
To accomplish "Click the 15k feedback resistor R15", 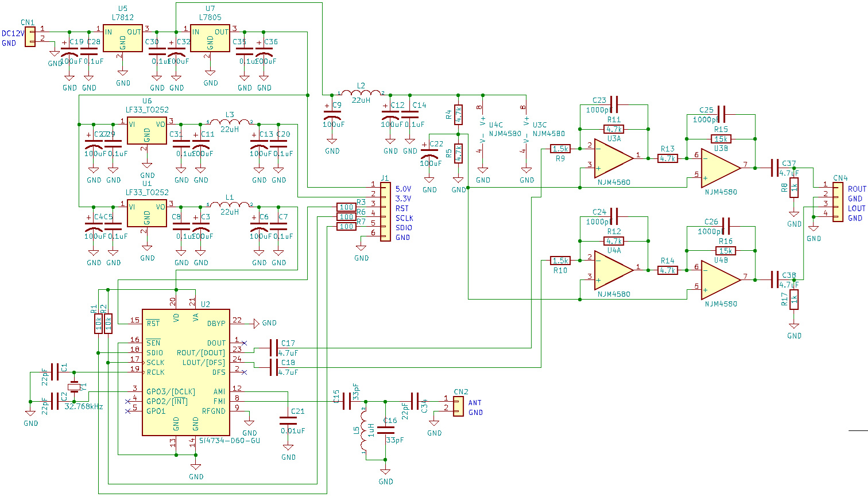I will pos(721,139).
